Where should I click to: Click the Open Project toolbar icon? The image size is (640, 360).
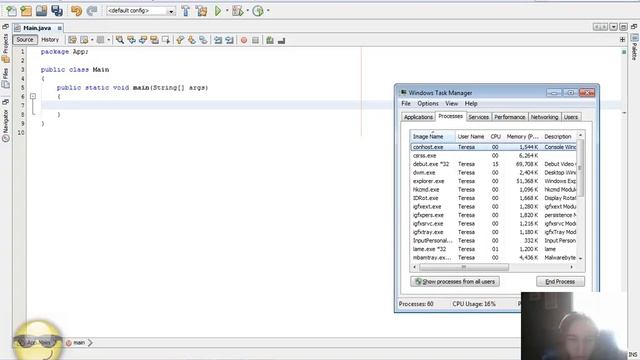pos(41,11)
